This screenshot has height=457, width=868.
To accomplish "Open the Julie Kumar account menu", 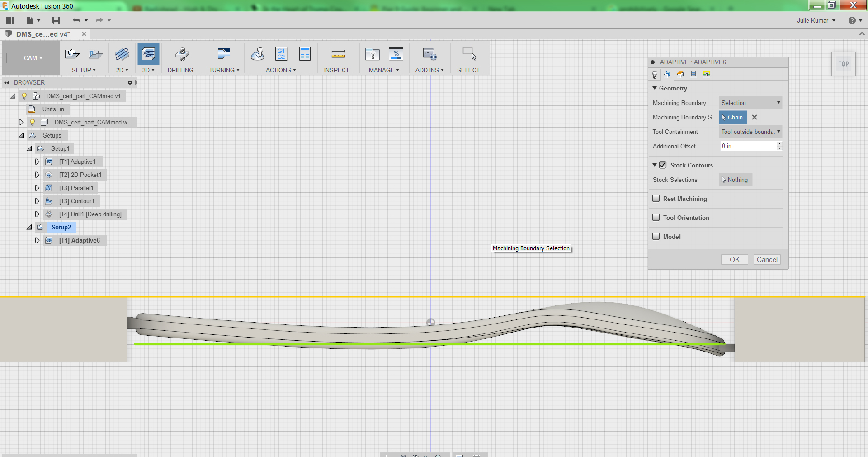I will click(x=816, y=20).
